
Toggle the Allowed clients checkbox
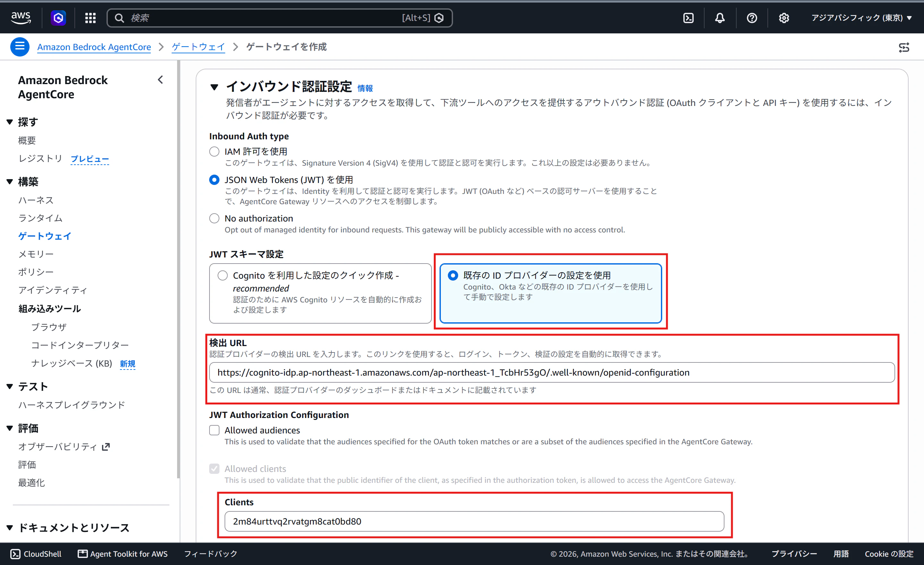coord(214,469)
